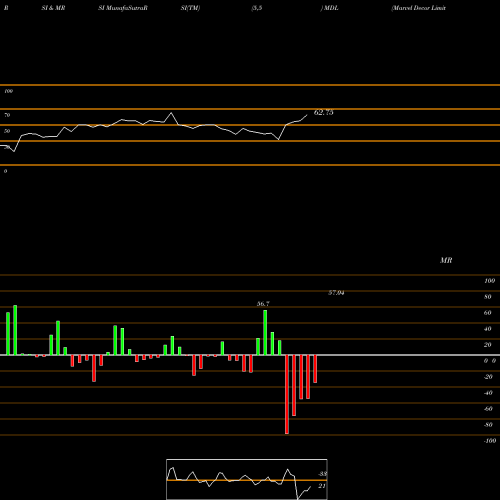Click the 21 label in mini chart
This screenshot has height=500, width=500.
322,486
